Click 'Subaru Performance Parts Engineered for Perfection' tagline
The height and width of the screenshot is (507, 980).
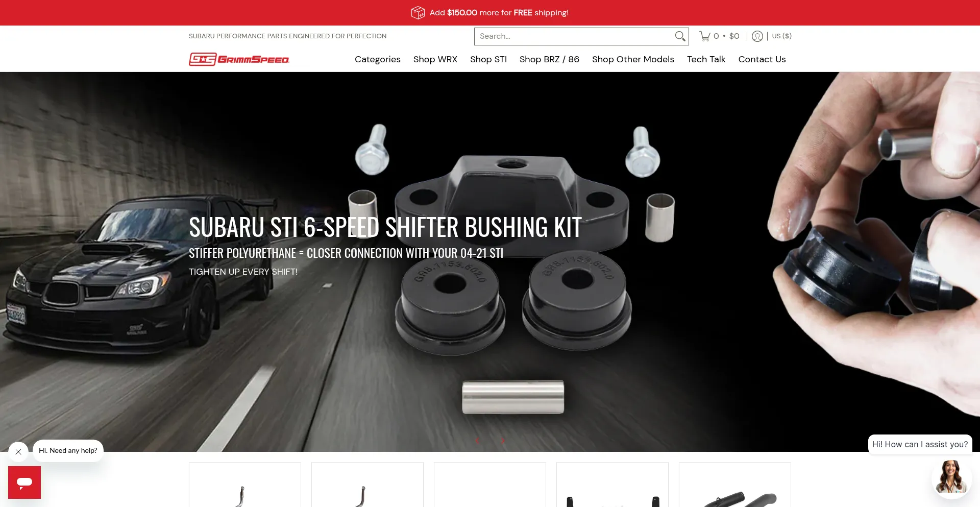(x=287, y=36)
